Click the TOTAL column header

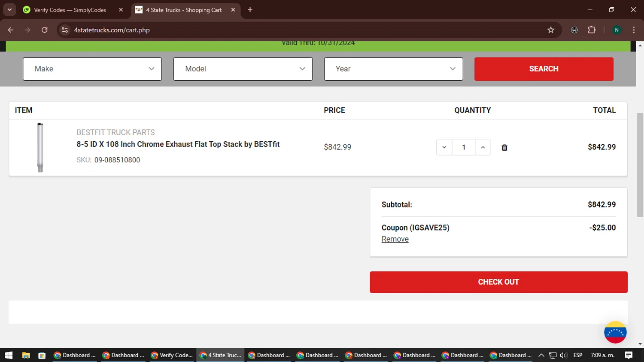pyautogui.click(x=605, y=110)
